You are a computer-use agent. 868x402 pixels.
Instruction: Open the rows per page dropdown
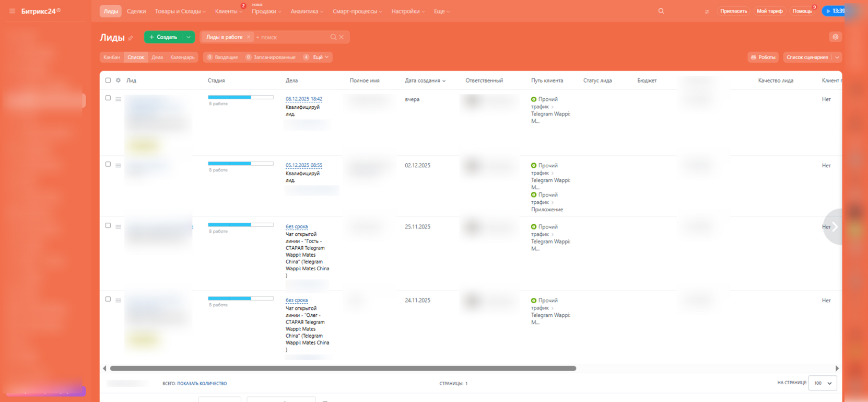pyautogui.click(x=823, y=383)
